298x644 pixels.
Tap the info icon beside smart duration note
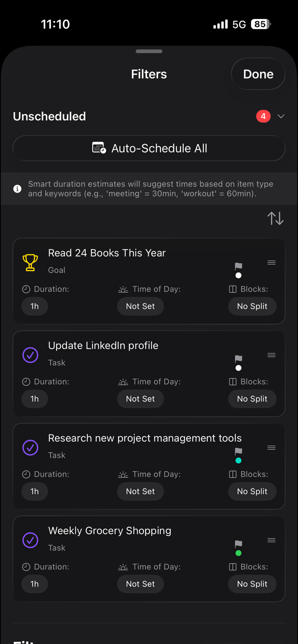click(17, 189)
